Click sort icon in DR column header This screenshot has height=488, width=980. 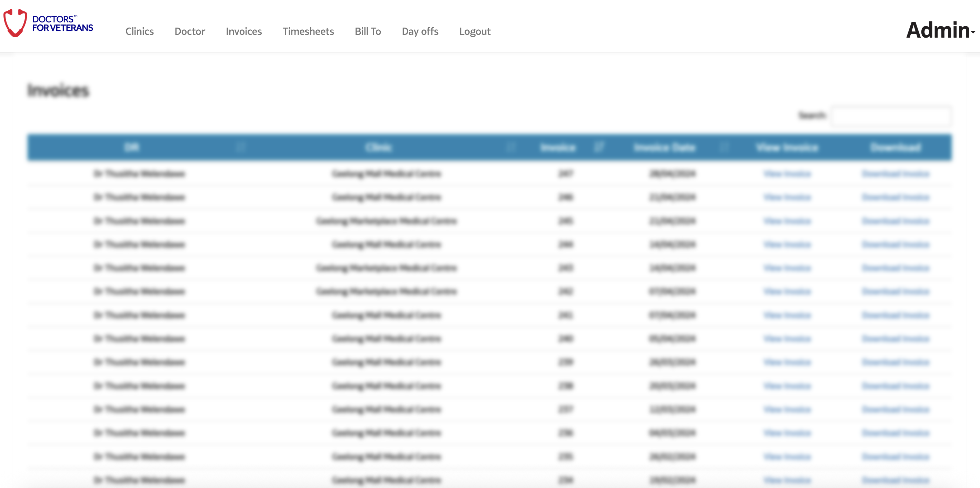pos(240,147)
